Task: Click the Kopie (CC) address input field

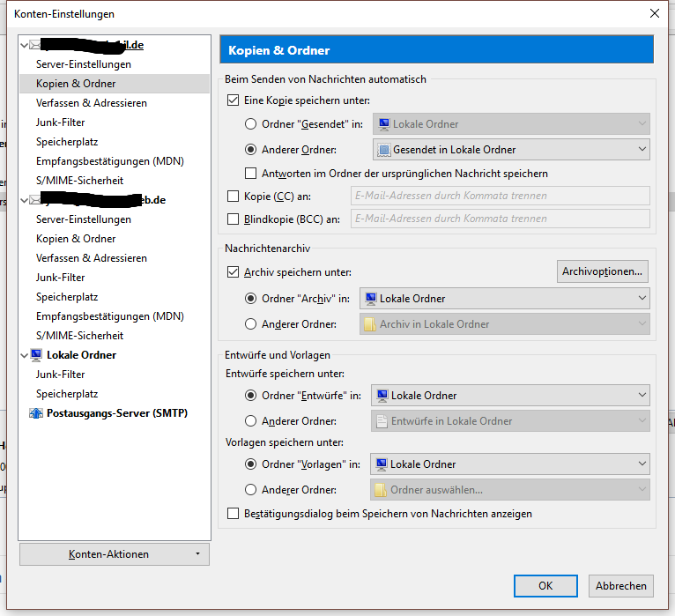Action: click(500, 196)
